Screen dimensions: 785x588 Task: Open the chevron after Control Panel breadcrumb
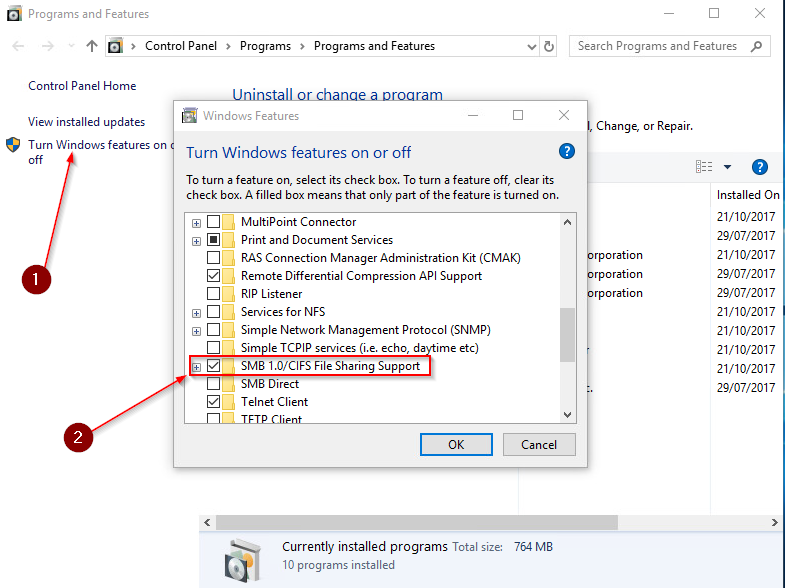click(228, 46)
